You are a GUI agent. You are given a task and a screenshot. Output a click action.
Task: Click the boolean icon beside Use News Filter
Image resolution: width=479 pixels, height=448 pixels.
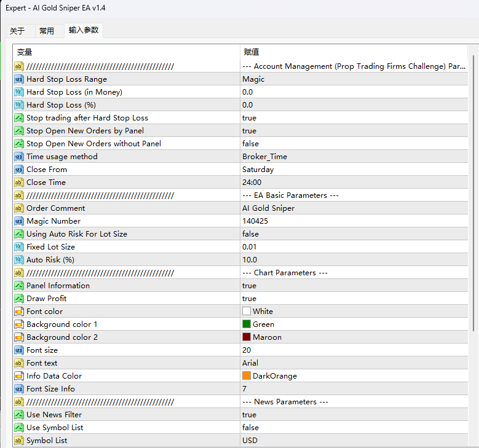click(18, 415)
